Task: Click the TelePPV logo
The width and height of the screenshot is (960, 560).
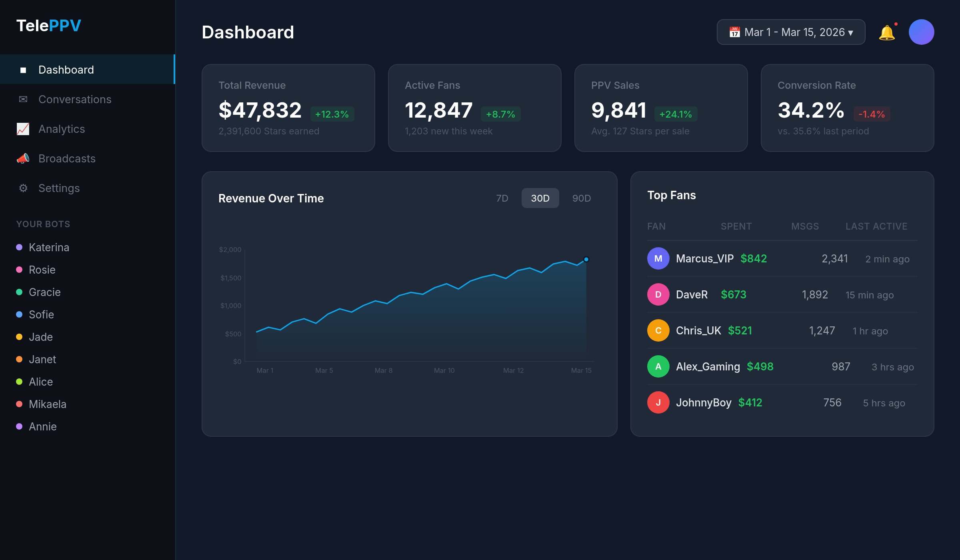Action: tap(48, 25)
